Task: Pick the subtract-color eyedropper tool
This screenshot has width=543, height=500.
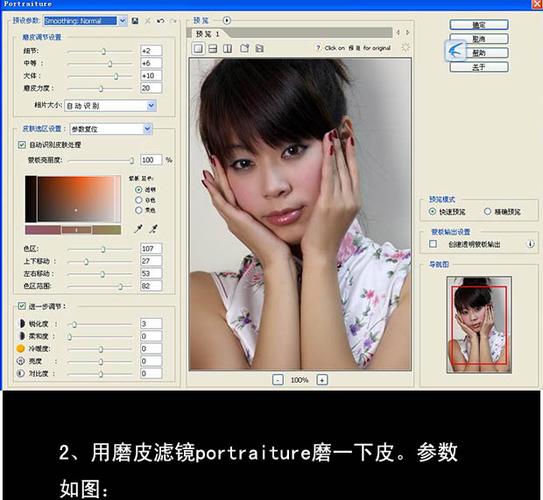Action: [x=153, y=229]
